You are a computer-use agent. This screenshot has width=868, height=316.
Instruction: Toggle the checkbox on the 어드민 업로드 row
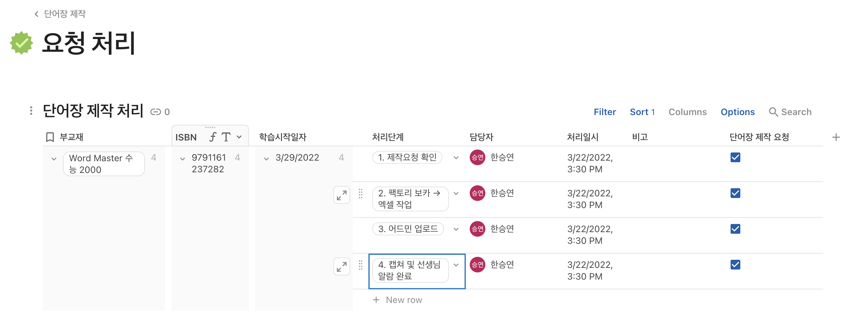(x=735, y=229)
